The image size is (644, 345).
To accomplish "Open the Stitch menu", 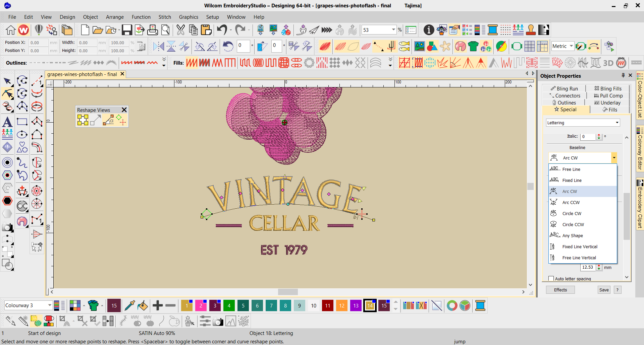I will coord(165,17).
